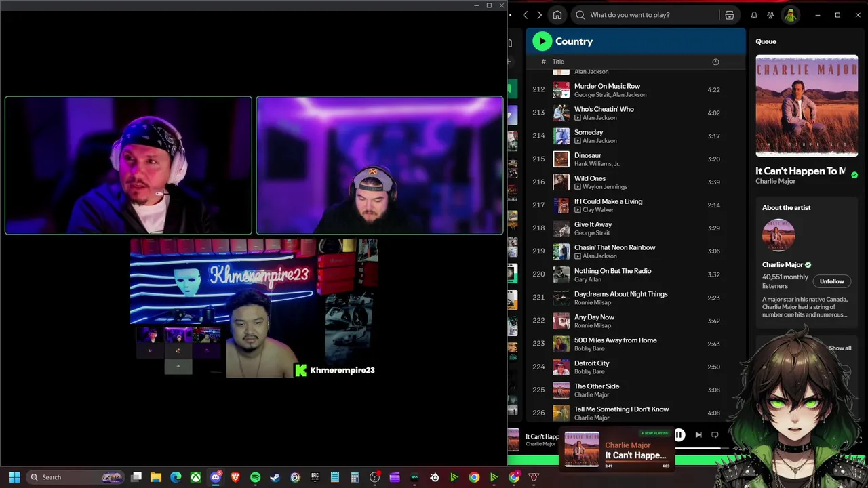
Task: Click the bandana streamer's video tile
Action: pyautogui.click(x=128, y=165)
